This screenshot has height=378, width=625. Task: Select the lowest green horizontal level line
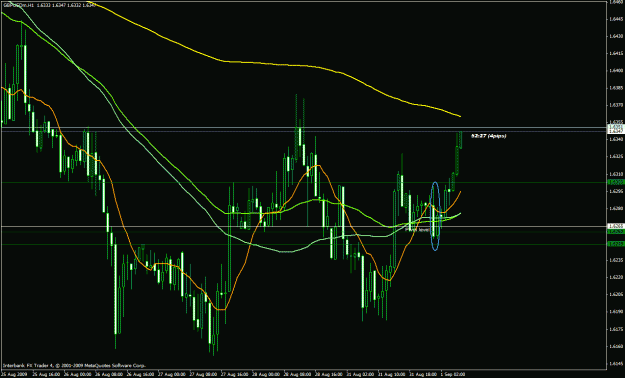pos(303,244)
